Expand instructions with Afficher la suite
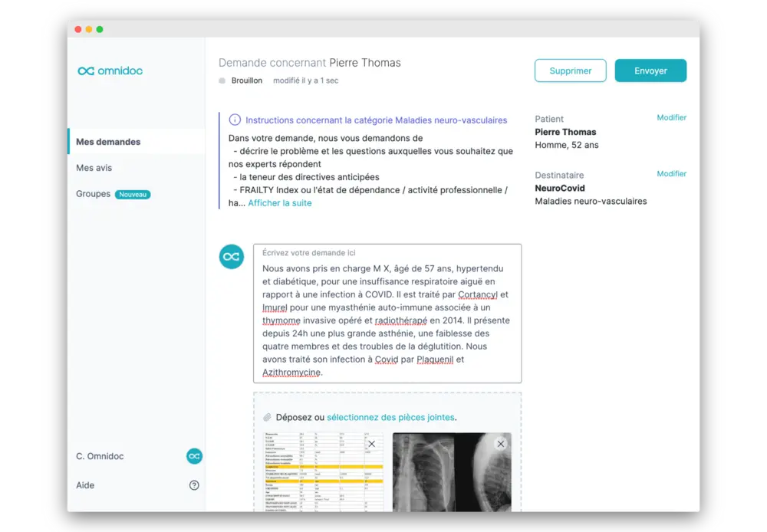Viewport: 767px width, 532px height. pos(280,203)
